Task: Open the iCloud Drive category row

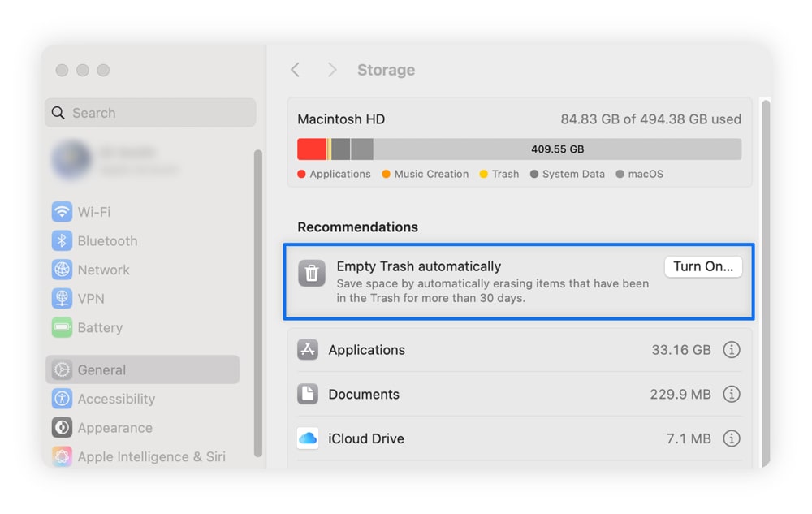Action: tap(365, 438)
